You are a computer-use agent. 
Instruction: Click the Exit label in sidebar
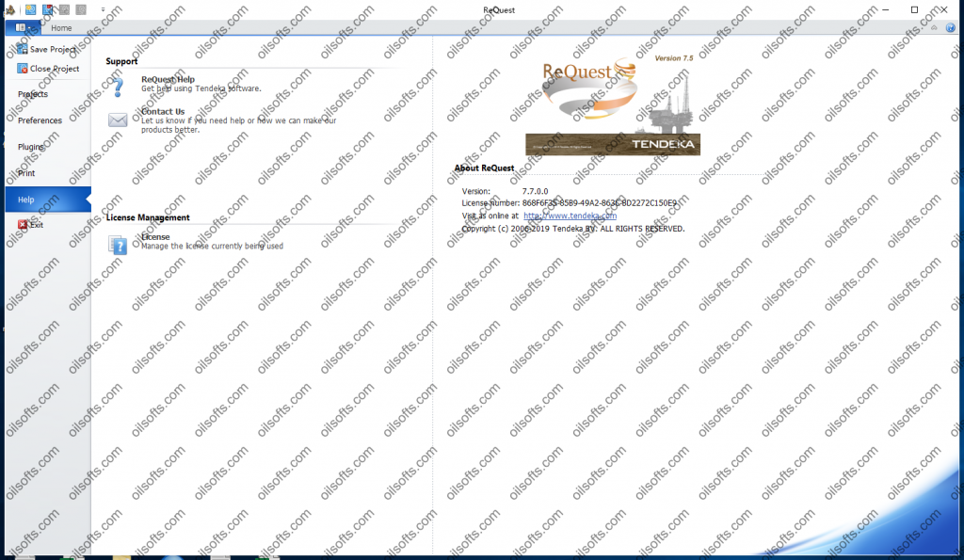tap(37, 225)
